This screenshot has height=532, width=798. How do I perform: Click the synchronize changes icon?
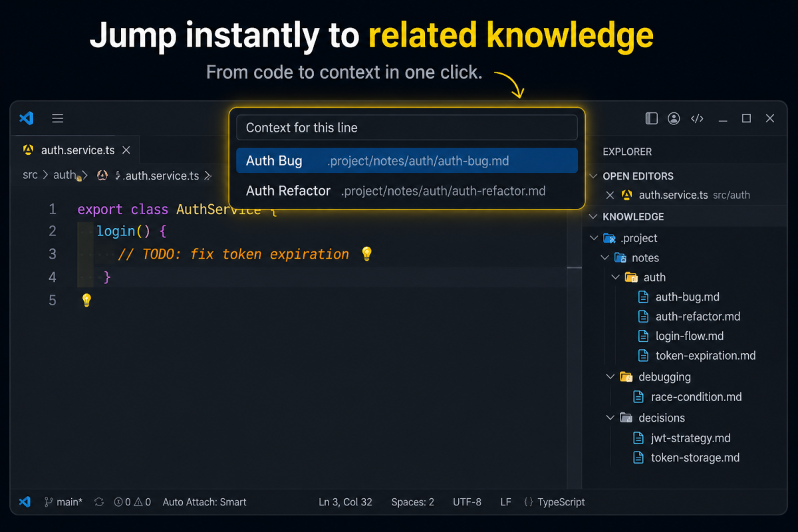pos(99,502)
